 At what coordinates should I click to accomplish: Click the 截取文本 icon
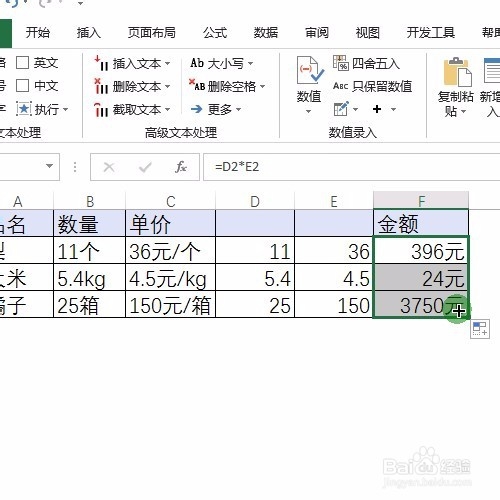101,110
